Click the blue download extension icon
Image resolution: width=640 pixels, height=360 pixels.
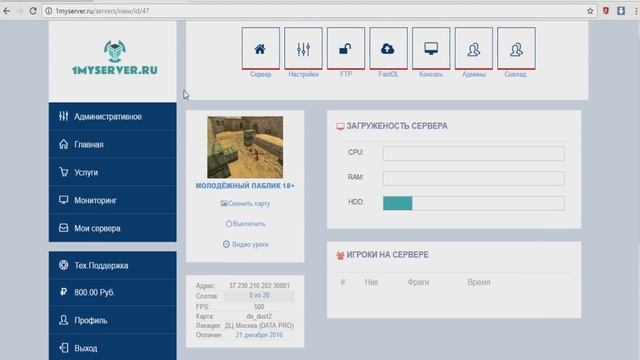[x=621, y=11]
